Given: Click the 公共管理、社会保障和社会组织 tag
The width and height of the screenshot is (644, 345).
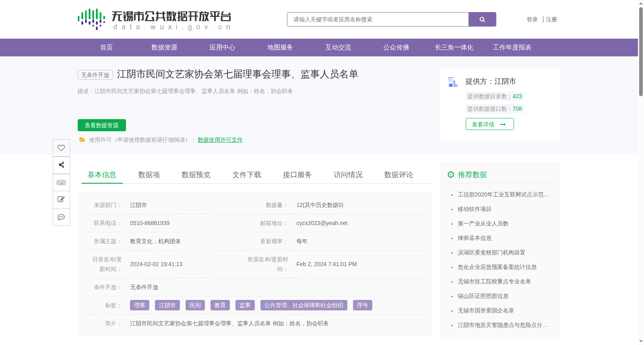Looking at the screenshot, I should coord(304,305).
